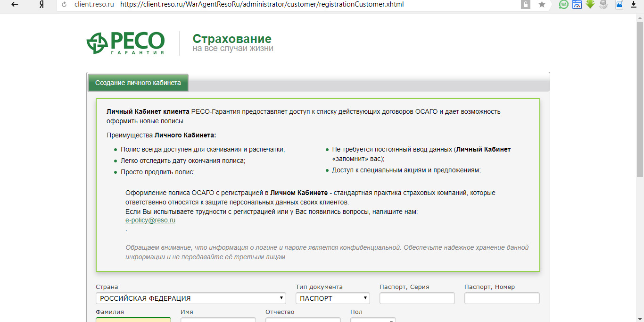Click the green download-arrow extension

590,5
